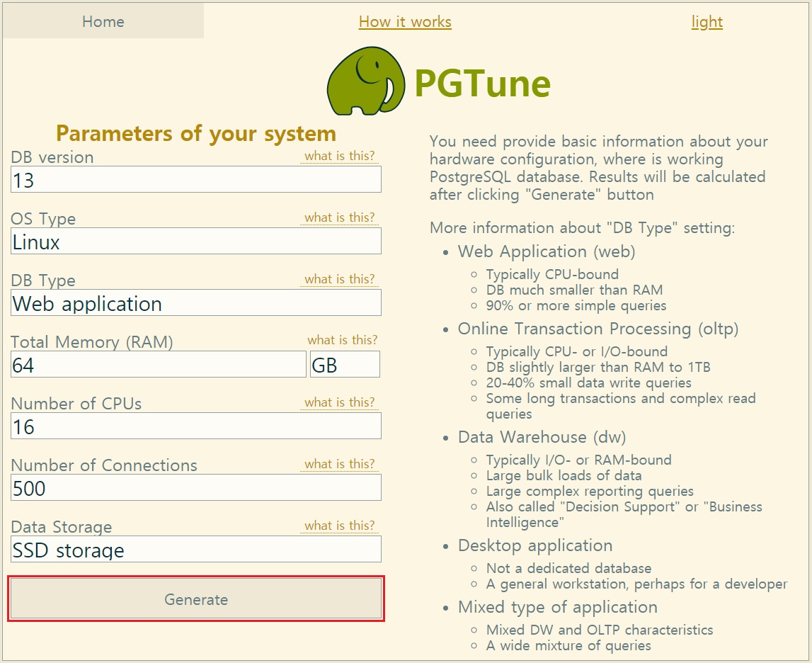Click '90% or more simple queries' text

[576, 305]
